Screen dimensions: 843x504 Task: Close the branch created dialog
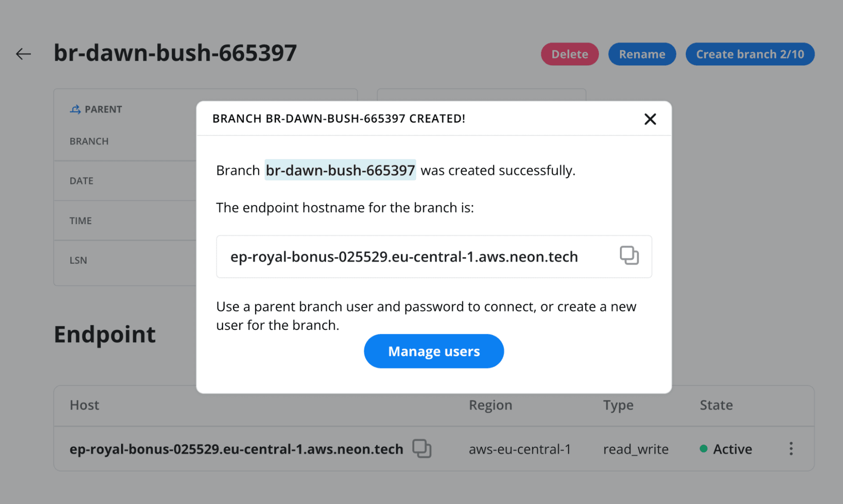650,119
